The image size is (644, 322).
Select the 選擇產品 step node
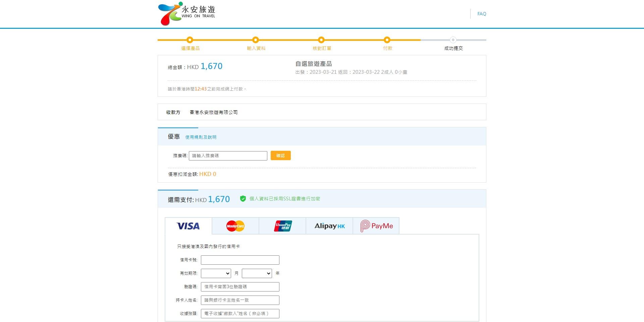pos(190,40)
